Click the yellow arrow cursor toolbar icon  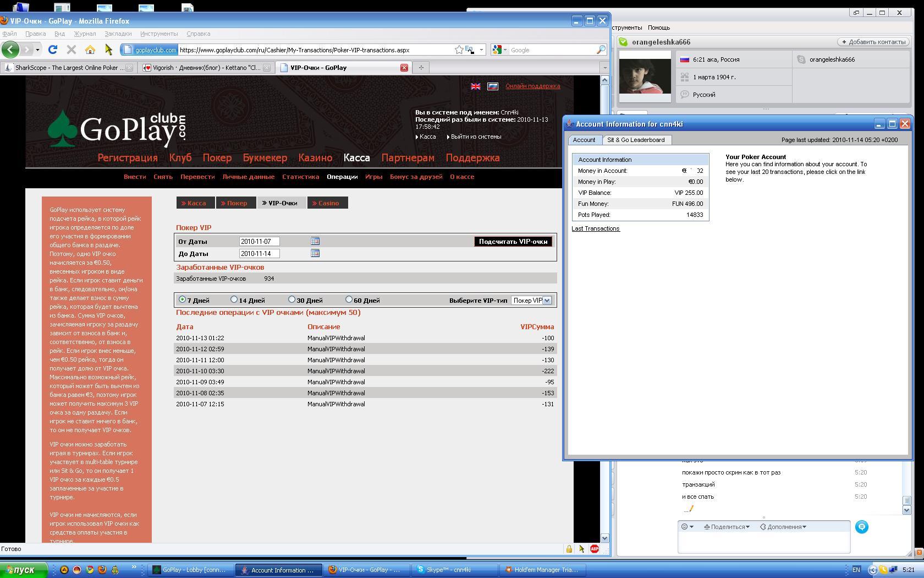pos(108,50)
